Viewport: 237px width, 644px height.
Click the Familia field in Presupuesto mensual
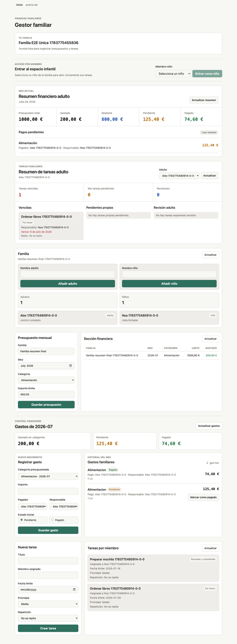point(46,351)
